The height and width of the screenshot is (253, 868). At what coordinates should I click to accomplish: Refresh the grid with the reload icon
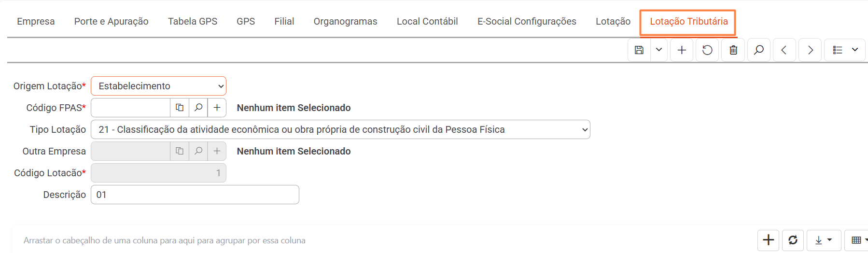pyautogui.click(x=793, y=240)
